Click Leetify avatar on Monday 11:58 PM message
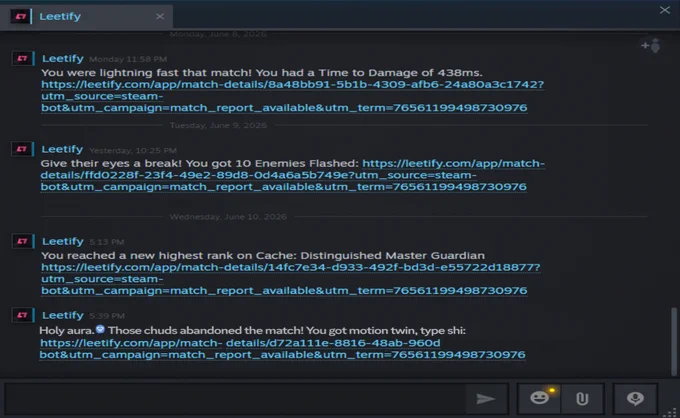The width and height of the screenshot is (680, 418). coord(23,58)
